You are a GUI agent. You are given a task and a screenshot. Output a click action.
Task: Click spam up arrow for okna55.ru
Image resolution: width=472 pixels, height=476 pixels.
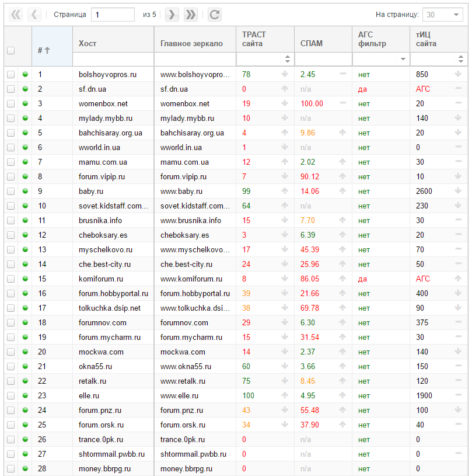pos(342,366)
